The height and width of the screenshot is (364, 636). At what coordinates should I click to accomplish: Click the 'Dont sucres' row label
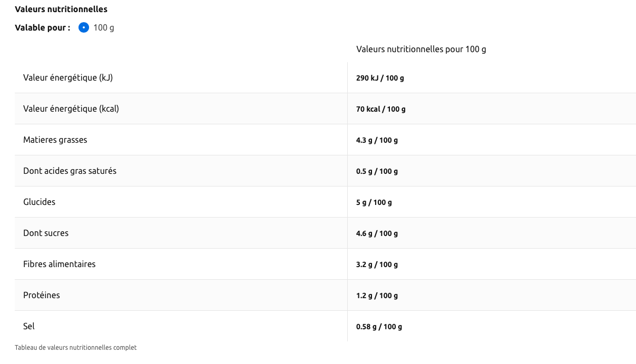tap(46, 233)
